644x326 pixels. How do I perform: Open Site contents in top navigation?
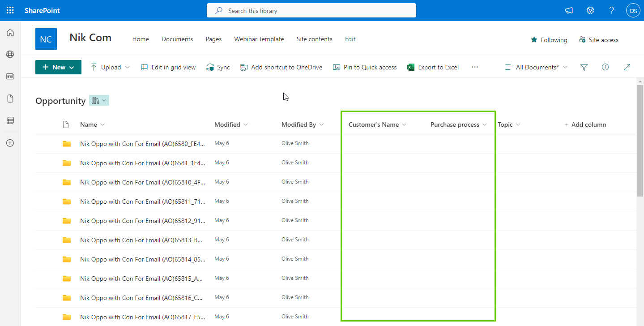(x=314, y=39)
